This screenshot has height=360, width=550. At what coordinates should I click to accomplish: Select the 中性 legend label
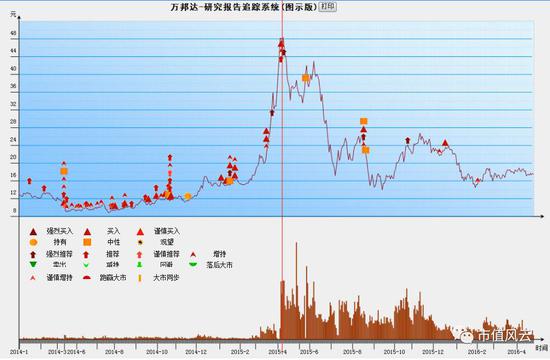tap(114, 242)
